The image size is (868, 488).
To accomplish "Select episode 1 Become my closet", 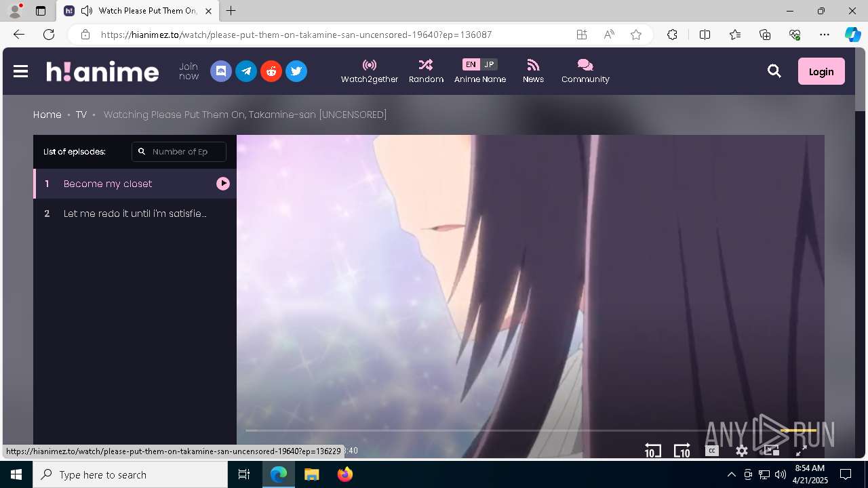I will [135, 184].
